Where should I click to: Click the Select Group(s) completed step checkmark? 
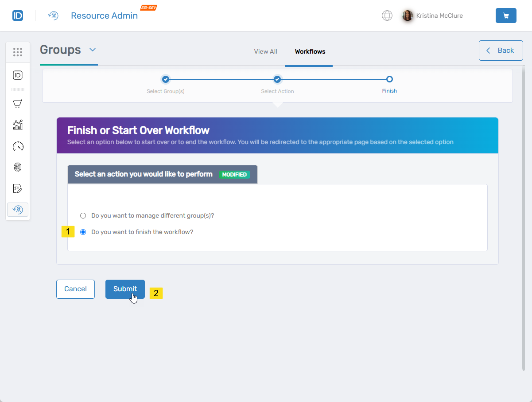(x=165, y=79)
